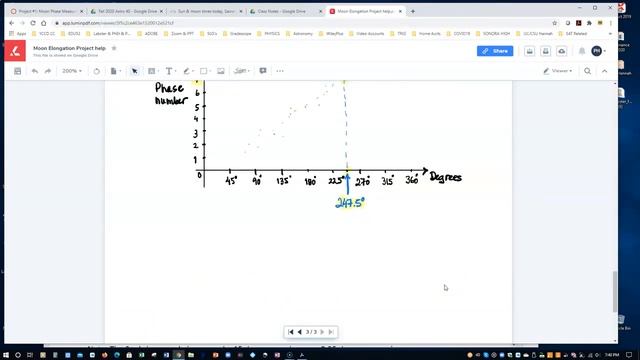Image resolution: width=640 pixels, height=360 pixels.
Task: Switch to the Sun & moon times today tab
Action: pos(206,11)
